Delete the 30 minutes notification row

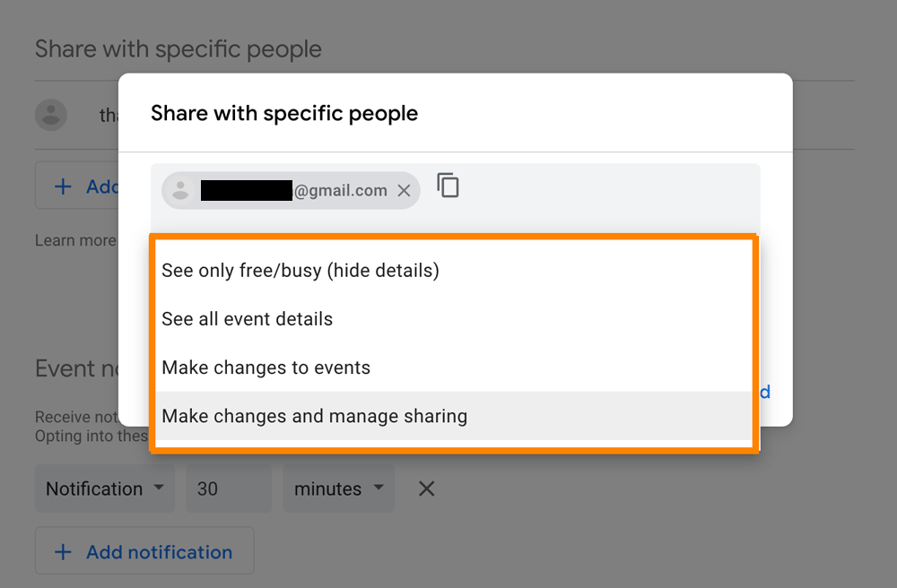[426, 489]
